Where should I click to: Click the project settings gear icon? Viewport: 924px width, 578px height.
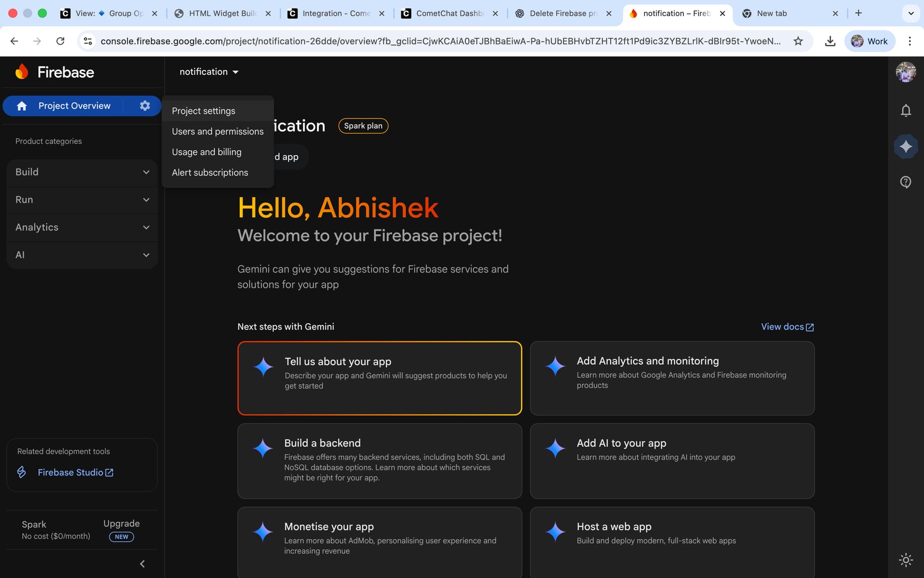(144, 105)
